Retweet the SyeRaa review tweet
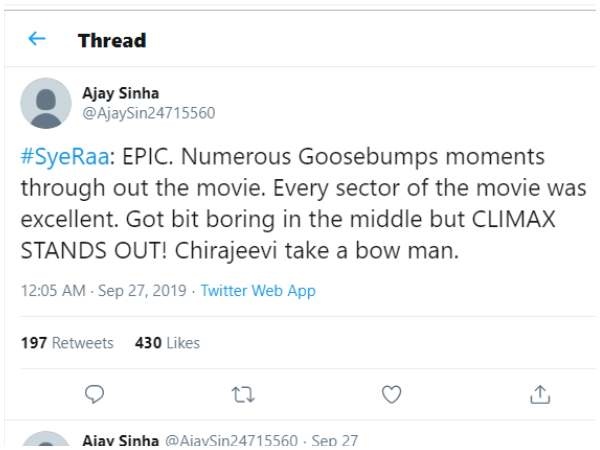 pyautogui.click(x=243, y=395)
